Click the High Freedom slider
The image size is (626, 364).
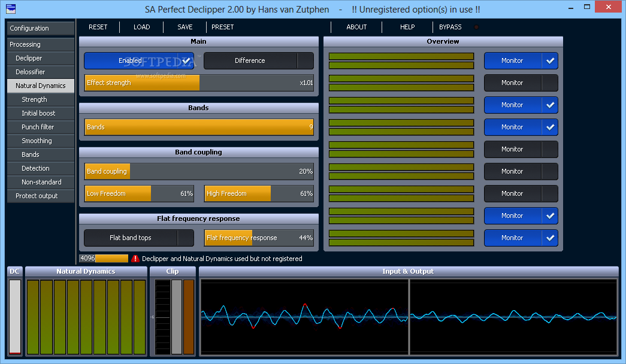click(259, 193)
